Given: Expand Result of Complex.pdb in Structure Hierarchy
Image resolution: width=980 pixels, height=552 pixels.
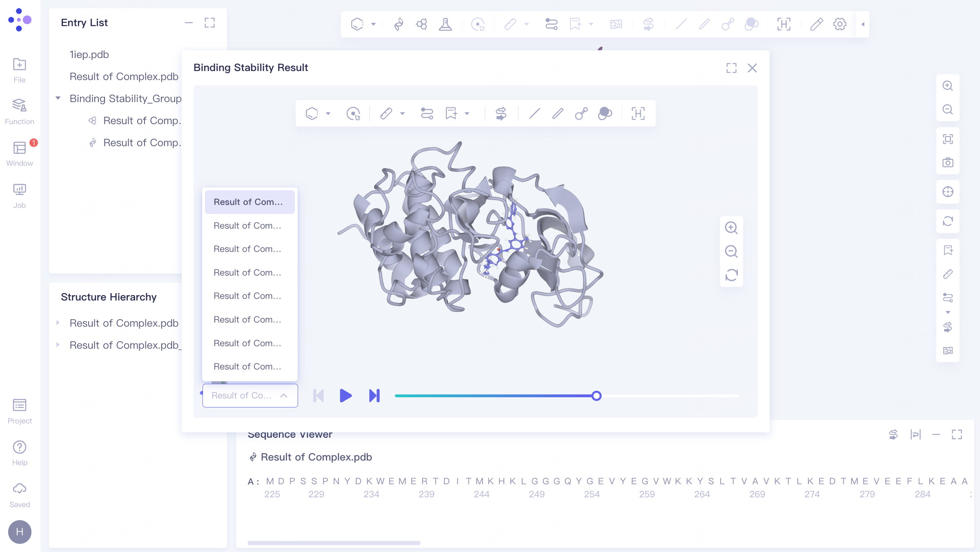Looking at the screenshot, I should click(58, 323).
